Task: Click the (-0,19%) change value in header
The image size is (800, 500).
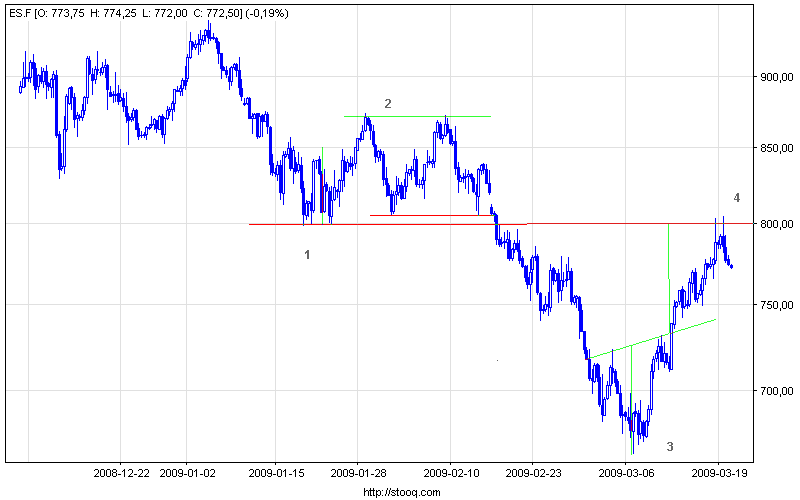Action: tap(267, 13)
